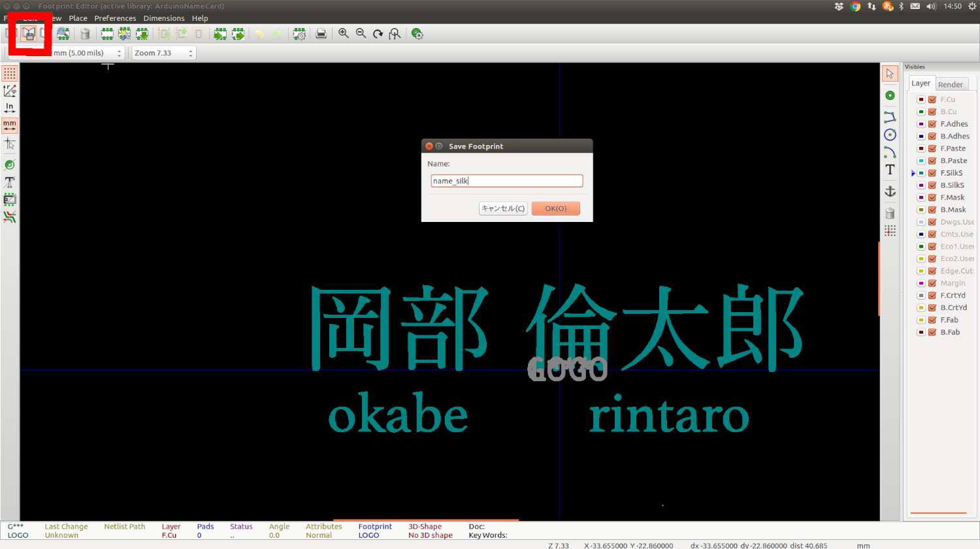
Task: Confirm saving with the OK button
Action: click(555, 208)
